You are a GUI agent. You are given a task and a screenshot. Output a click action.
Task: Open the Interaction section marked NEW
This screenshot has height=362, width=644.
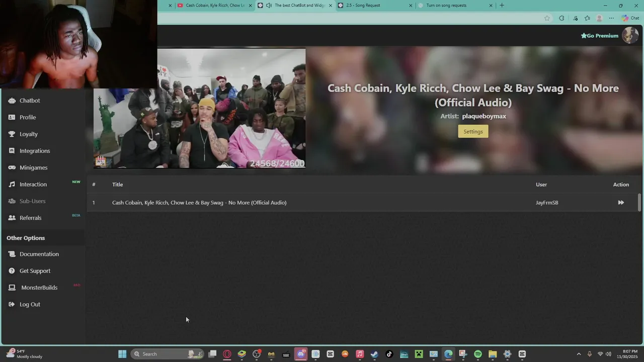pos(33,185)
